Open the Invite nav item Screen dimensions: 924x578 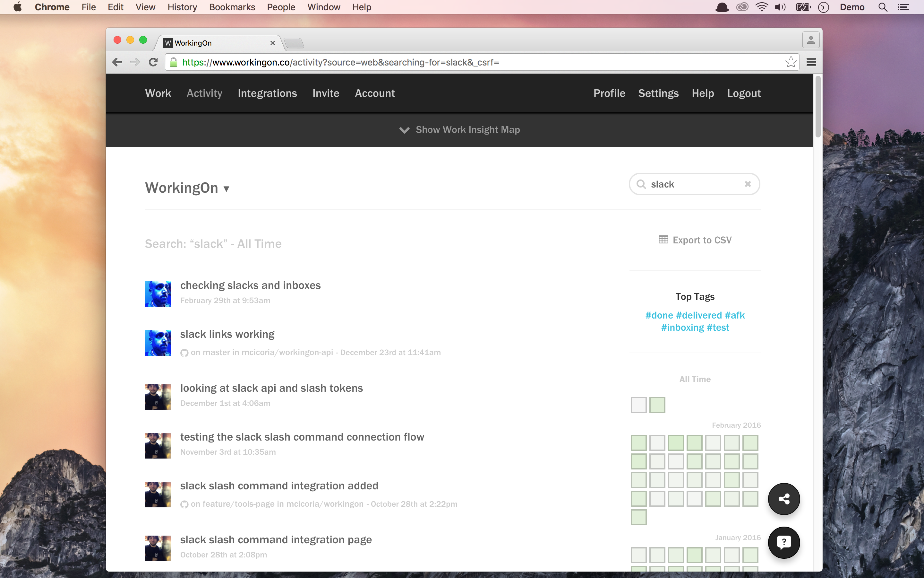(x=326, y=93)
